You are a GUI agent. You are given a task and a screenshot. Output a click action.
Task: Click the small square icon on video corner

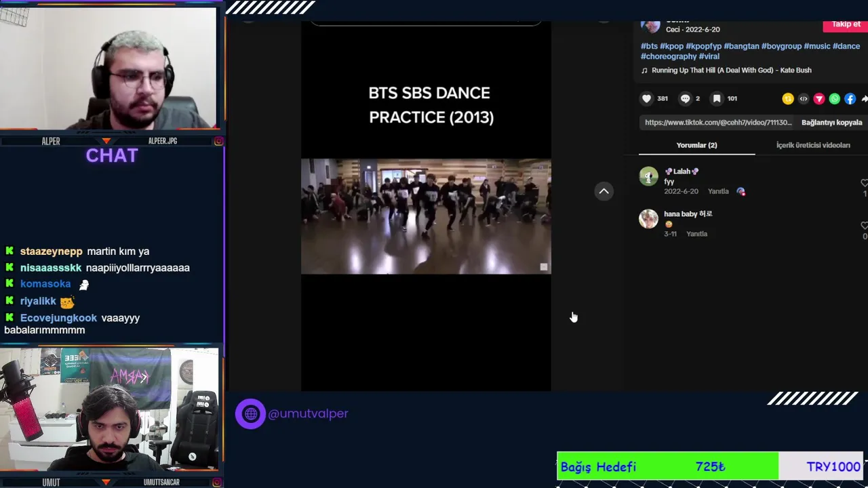543,267
